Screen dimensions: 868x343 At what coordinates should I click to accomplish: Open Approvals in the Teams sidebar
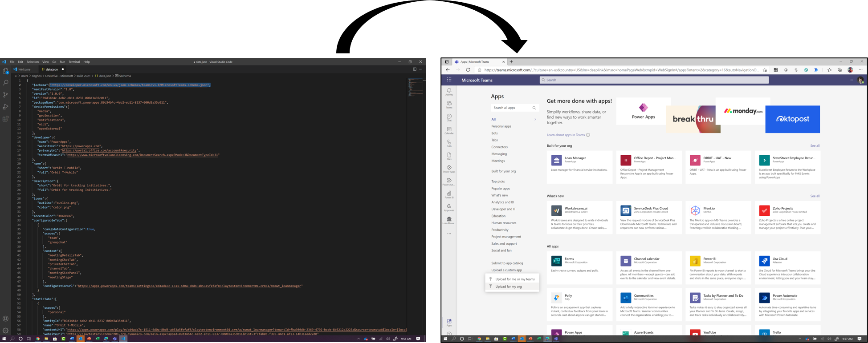(x=449, y=207)
